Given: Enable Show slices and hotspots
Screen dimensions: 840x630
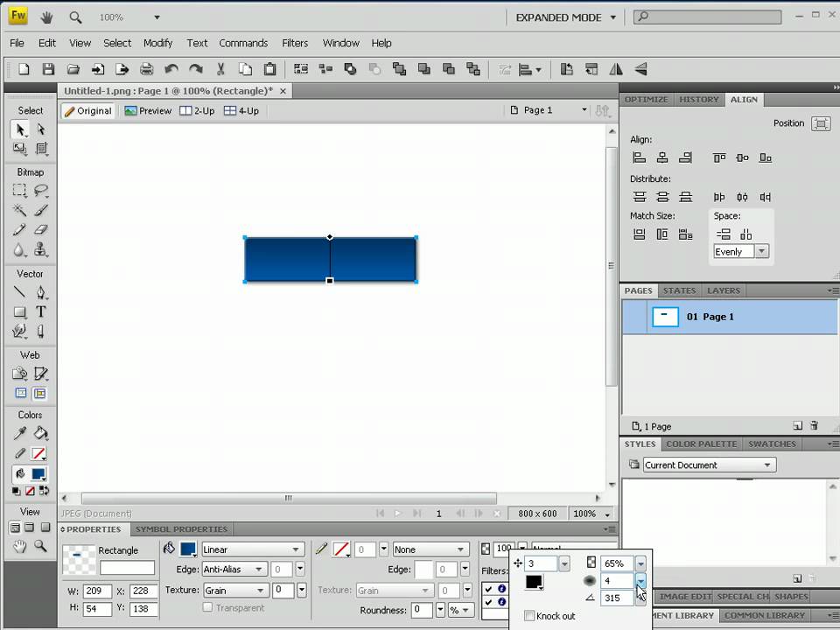Looking at the screenshot, I should pos(39,393).
